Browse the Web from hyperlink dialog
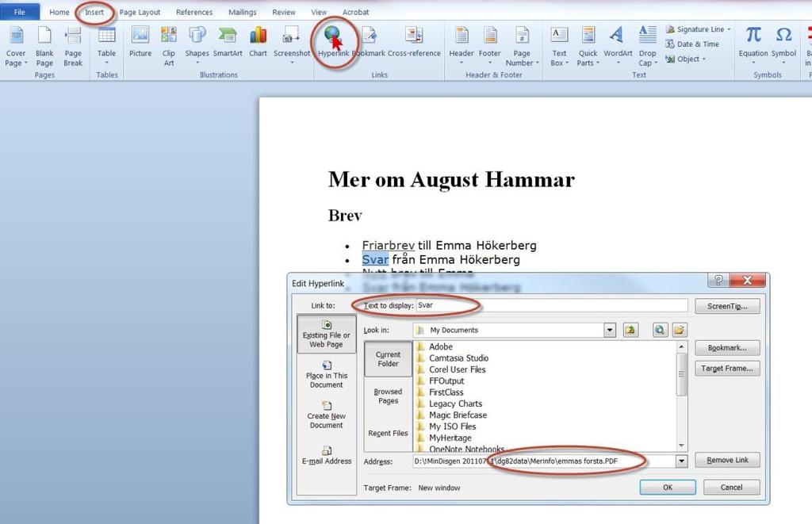812x524 pixels. tap(660, 330)
